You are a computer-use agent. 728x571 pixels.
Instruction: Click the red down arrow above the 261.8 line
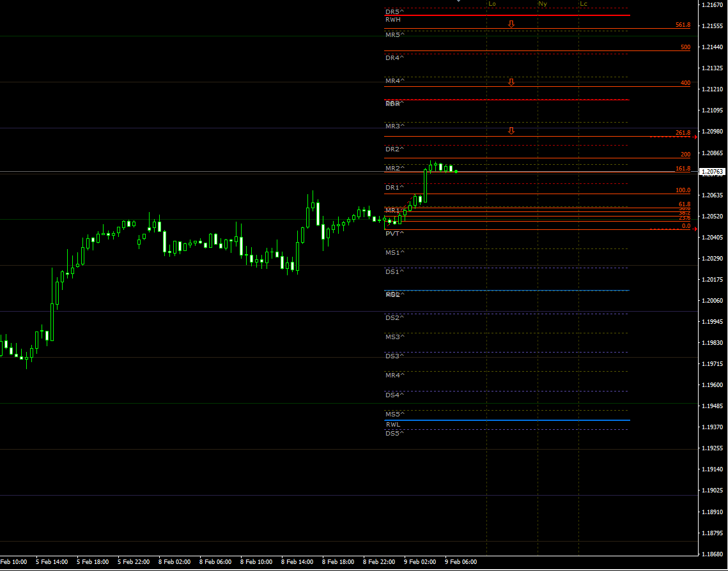(511, 131)
